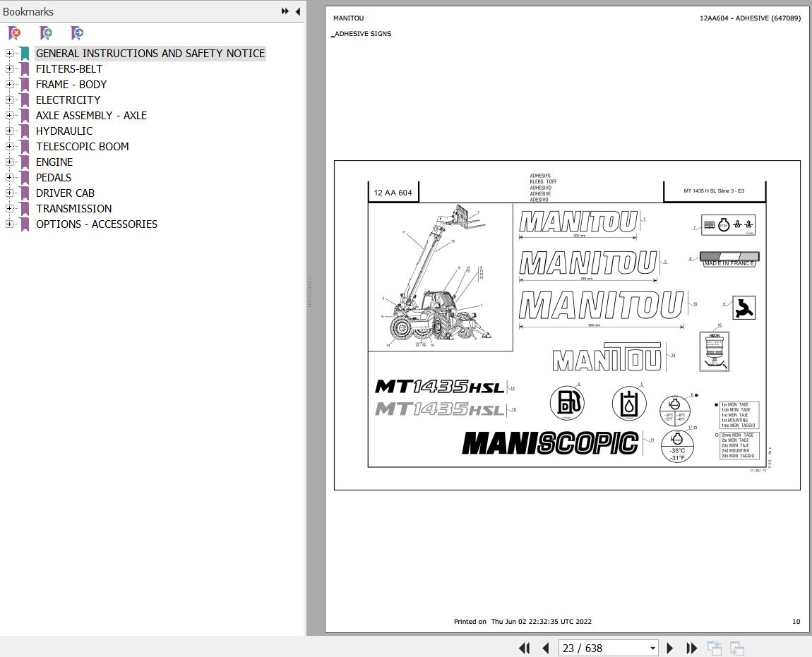812x657 pixels.
Task: Click the expand-all double arrow in Bookmarks header
Action: tap(285, 11)
